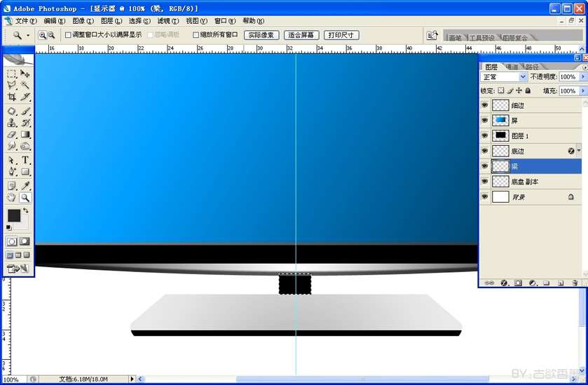Click 打印尺寸 button

coord(341,35)
